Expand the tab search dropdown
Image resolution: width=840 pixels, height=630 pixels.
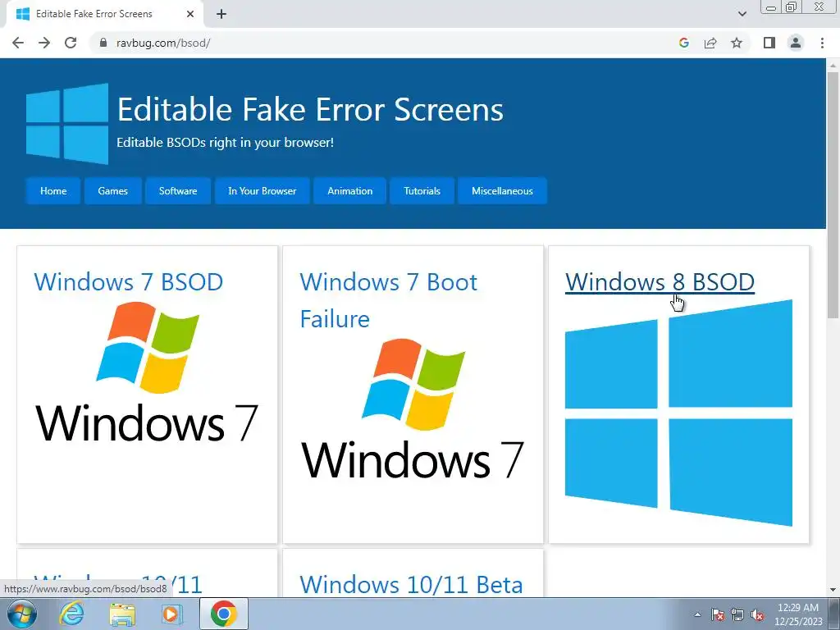point(742,14)
